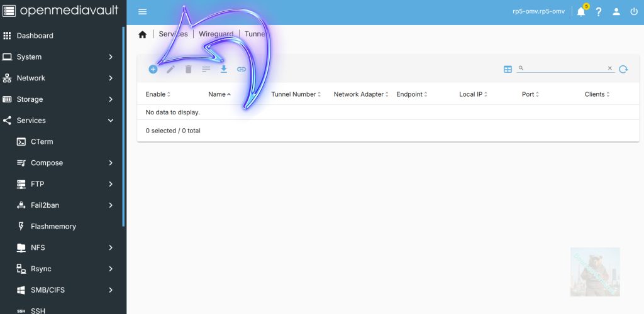
Task: Click the help question mark icon
Action: point(599,12)
